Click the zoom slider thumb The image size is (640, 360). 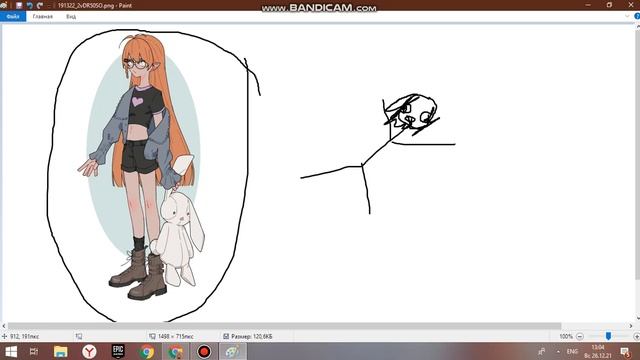click(x=608, y=336)
